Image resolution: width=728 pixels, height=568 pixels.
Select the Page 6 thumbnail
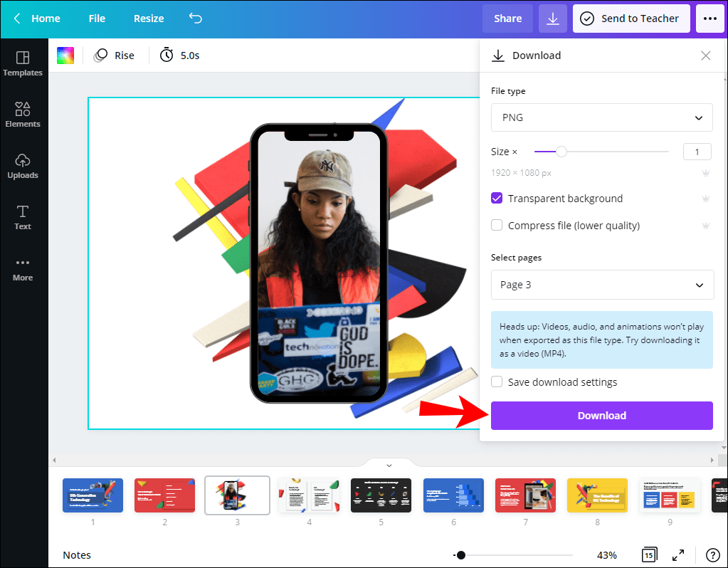pyautogui.click(x=453, y=495)
